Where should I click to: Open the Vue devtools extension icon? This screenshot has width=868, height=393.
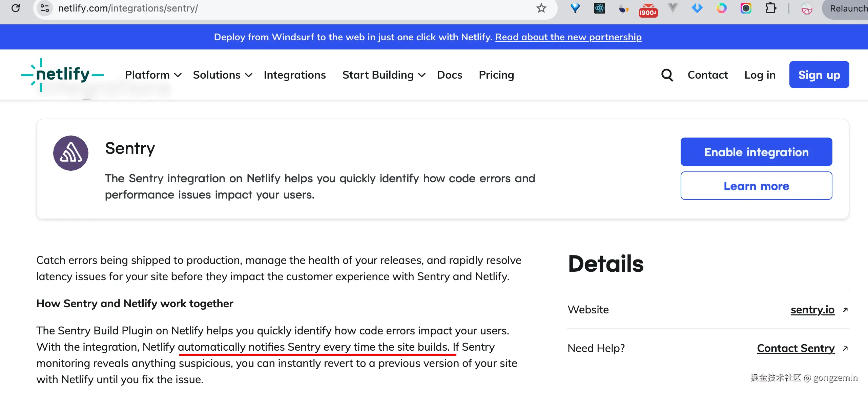click(673, 8)
